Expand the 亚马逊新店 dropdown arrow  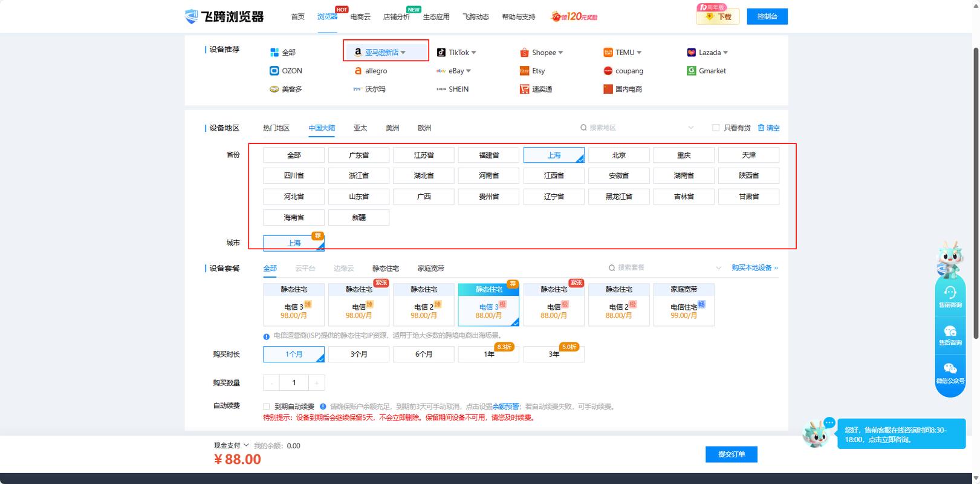click(x=403, y=53)
